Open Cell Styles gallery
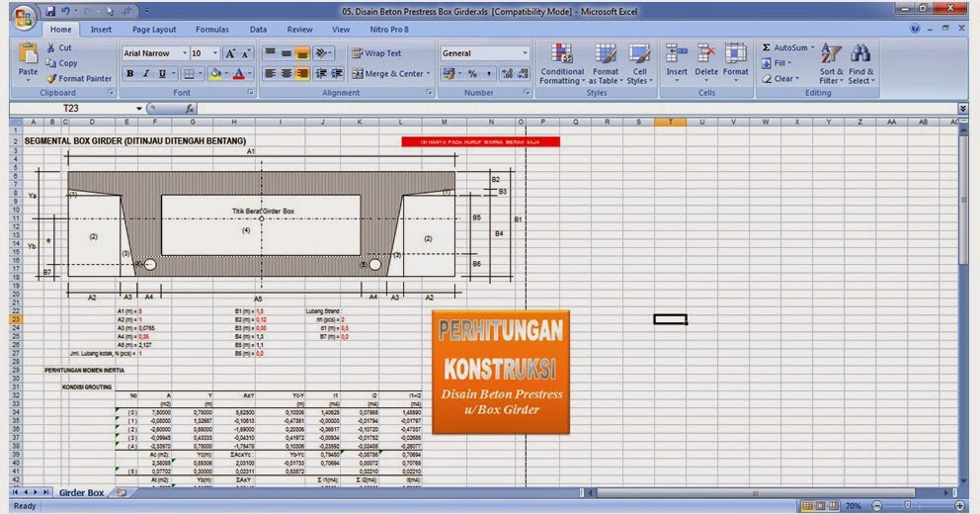Image resolution: width=980 pixels, height=514 pixels. pos(639,64)
